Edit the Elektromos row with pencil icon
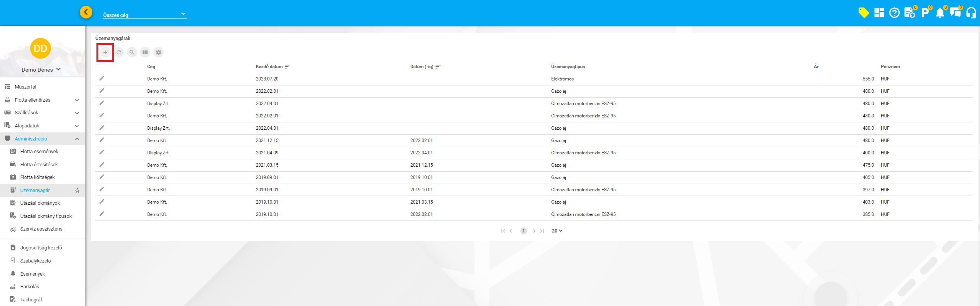980x306 pixels. (x=102, y=79)
